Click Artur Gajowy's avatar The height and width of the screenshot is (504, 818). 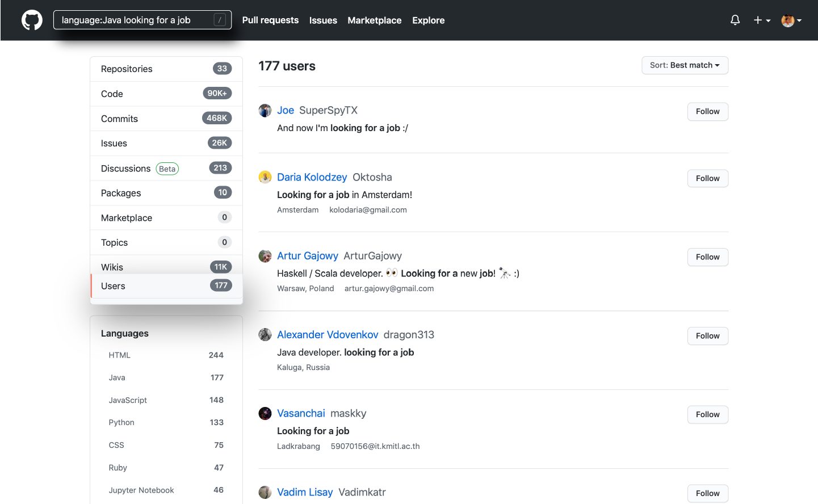(265, 256)
